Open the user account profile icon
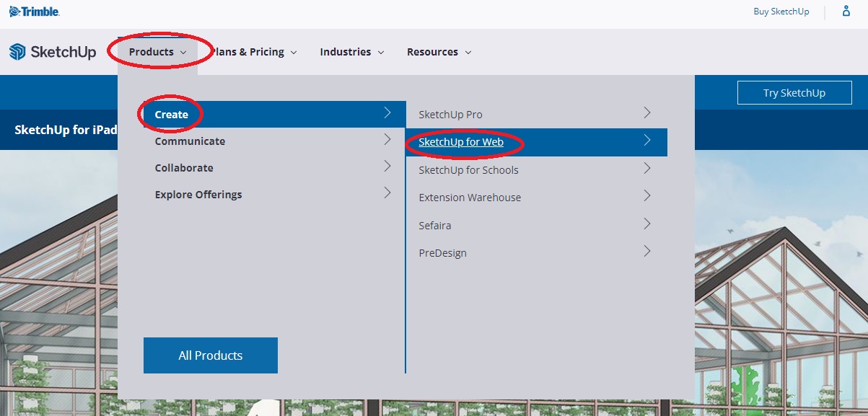The width and height of the screenshot is (868, 416). pyautogui.click(x=846, y=12)
